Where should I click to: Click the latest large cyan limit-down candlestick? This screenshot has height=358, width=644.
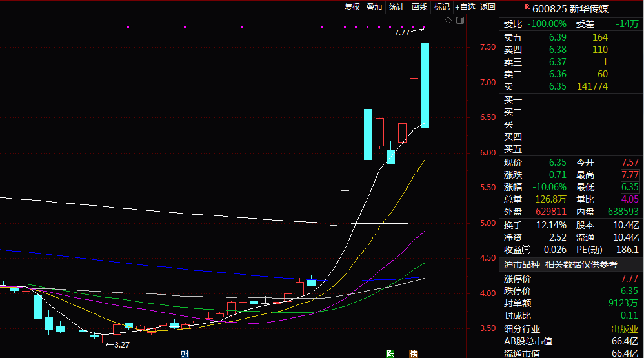coord(425,85)
